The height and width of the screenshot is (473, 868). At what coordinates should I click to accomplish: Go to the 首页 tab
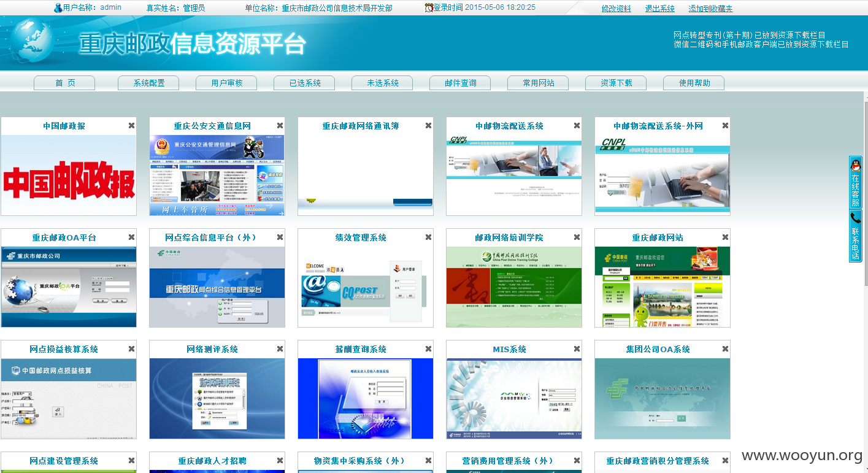(64, 83)
